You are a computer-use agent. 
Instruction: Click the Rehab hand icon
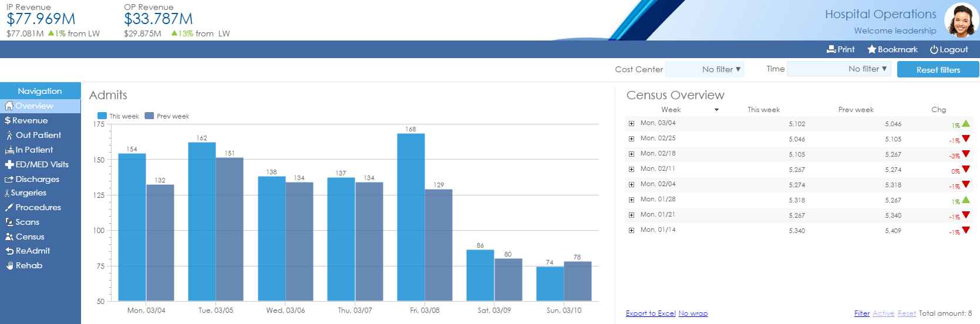point(9,266)
